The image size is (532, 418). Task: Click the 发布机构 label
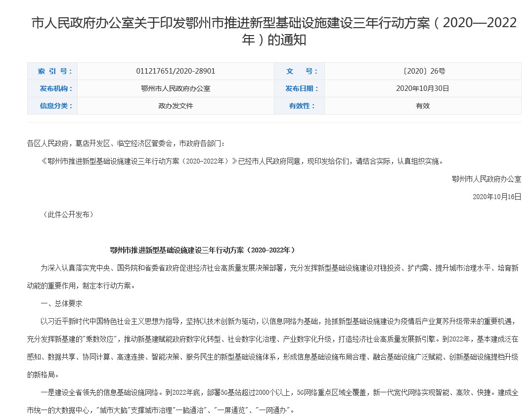pyautogui.click(x=56, y=88)
